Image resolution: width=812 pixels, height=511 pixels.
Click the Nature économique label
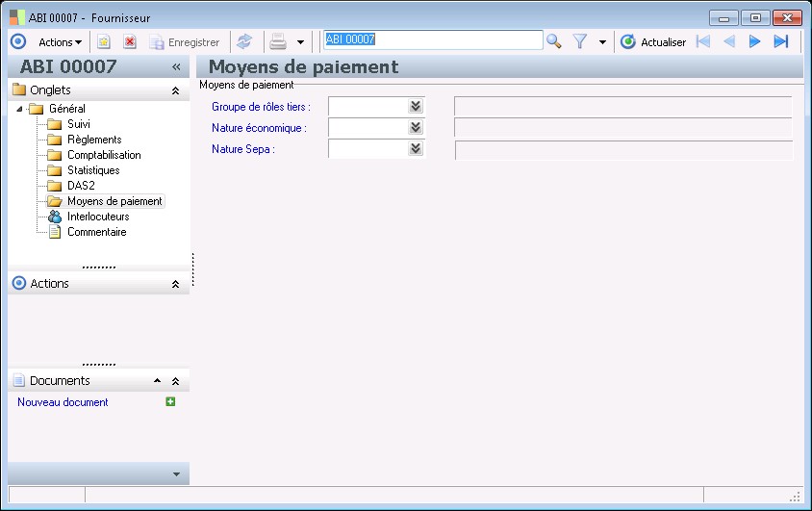[259, 128]
